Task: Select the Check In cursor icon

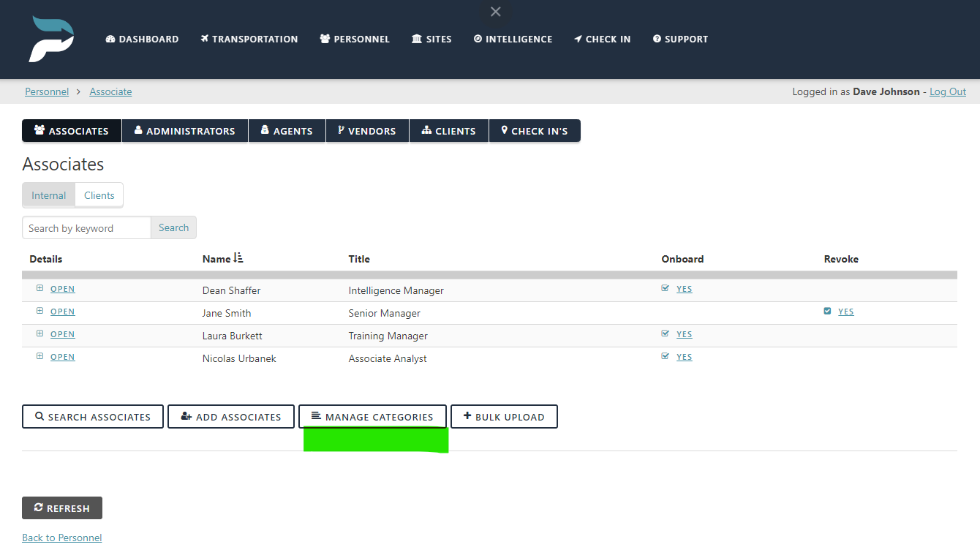Action: coord(580,39)
